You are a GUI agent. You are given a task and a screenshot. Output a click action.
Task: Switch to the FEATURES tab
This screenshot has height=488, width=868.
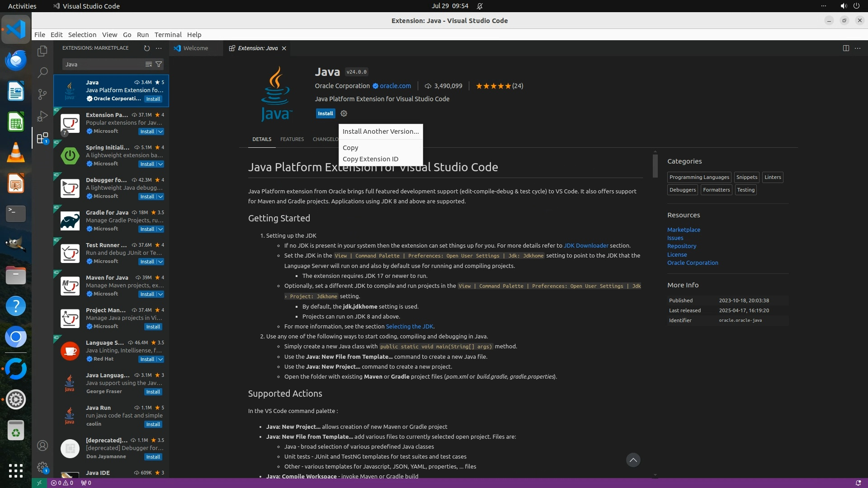pos(292,139)
